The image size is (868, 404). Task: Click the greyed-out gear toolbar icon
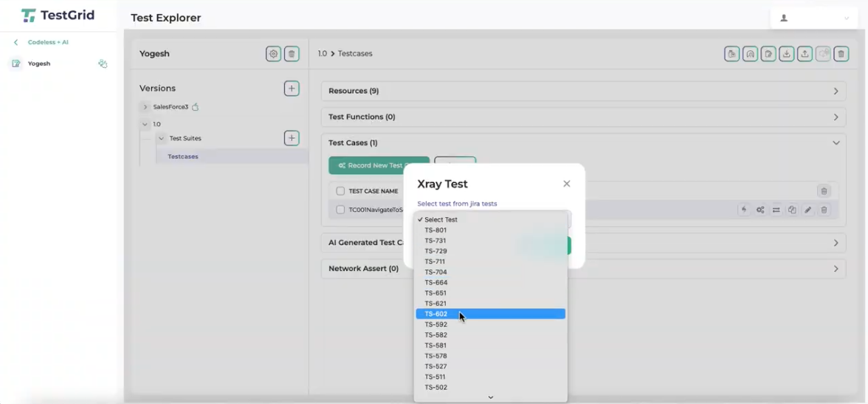823,54
